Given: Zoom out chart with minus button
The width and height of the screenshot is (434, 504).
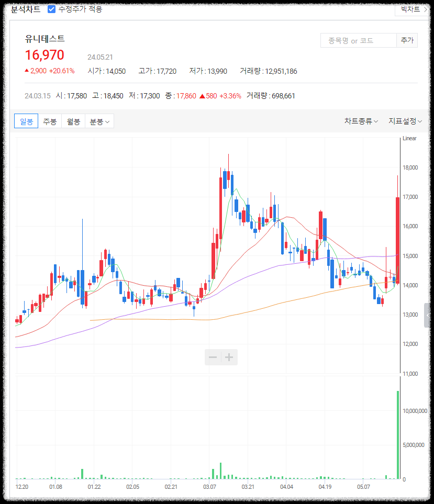Looking at the screenshot, I should pos(213,357).
